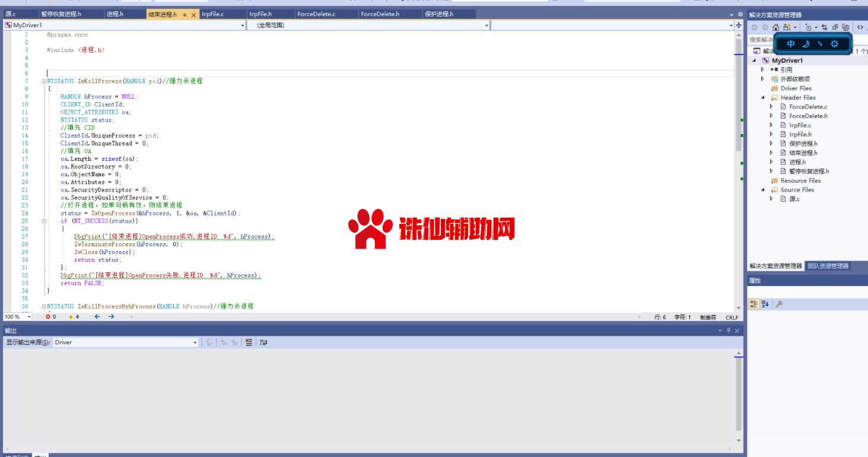Click the Show All Files icon
The image size is (868, 457).
click(845, 27)
